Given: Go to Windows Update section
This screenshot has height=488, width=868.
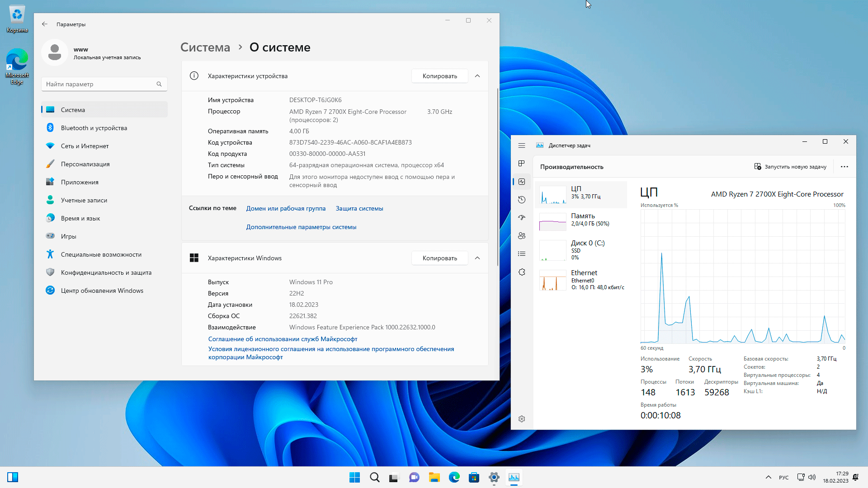Looking at the screenshot, I should pyautogui.click(x=102, y=291).
